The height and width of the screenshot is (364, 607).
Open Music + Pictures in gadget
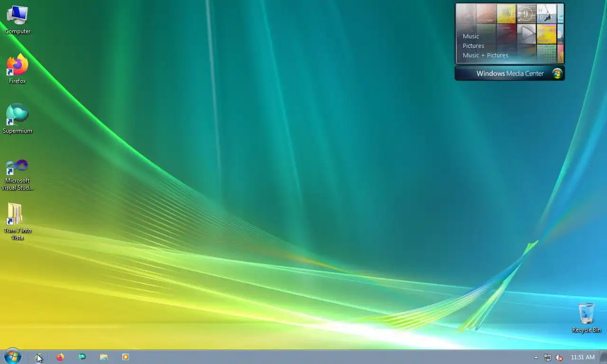point(486,55)
